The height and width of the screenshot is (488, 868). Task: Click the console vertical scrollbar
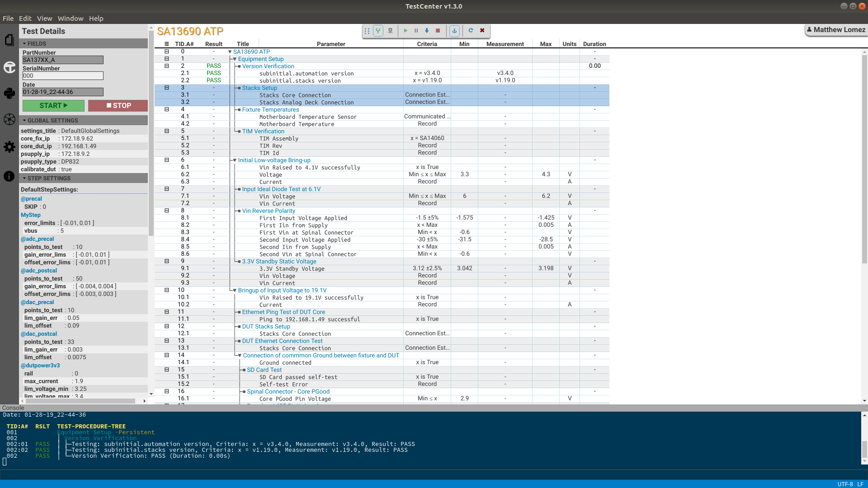pos(864,450)
